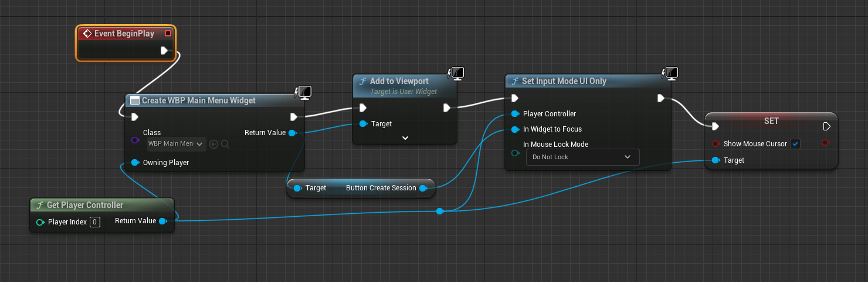Toggle the Show Mouse Cursor checkbox

[x=795, y=143]
